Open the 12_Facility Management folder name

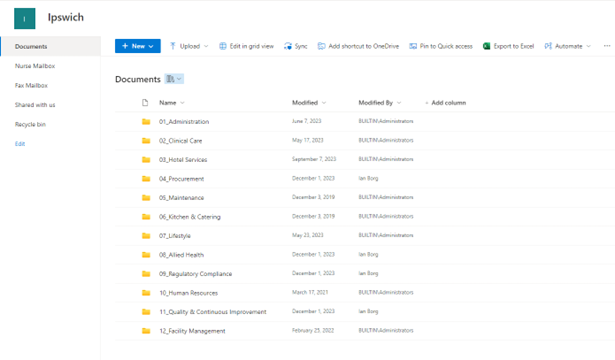click(192, 331)
